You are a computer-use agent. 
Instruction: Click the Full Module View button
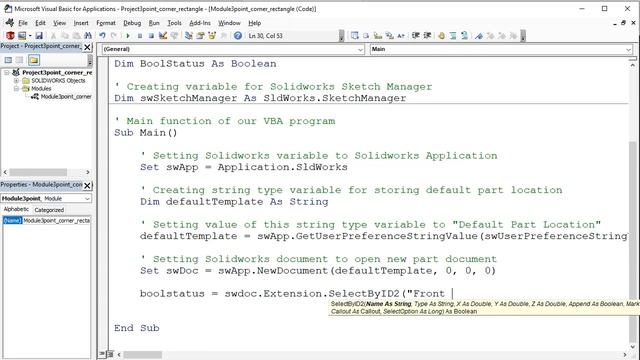[x=110, y=354]
